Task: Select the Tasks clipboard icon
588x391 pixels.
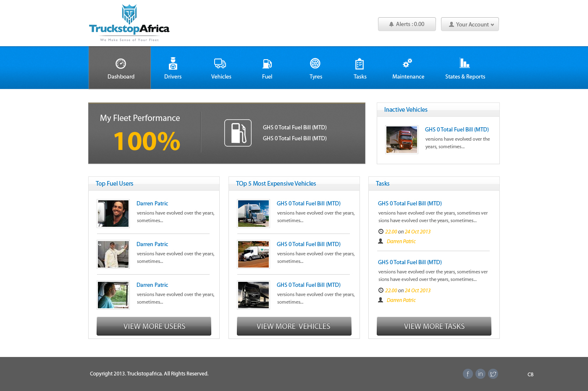Action: point(360,63)
